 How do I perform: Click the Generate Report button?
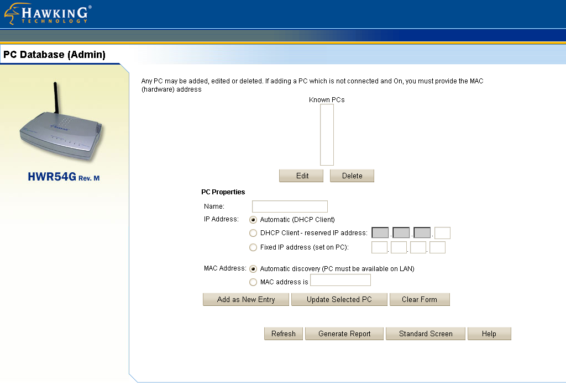click(x=344, y=333)
